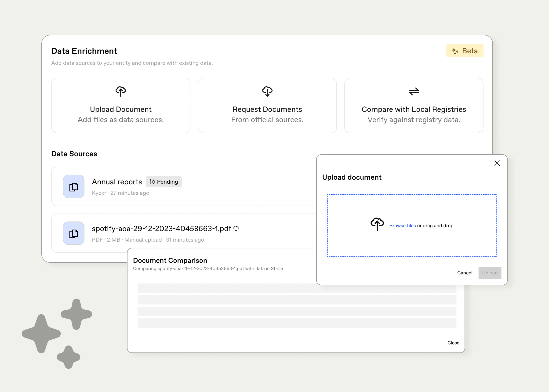Click Close in Document Comparison panel

point(453,343)
